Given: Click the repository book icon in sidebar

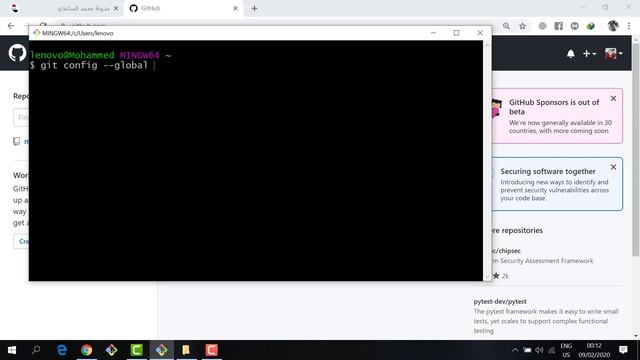Looking at the screenshot, I should tap(16, 141).
